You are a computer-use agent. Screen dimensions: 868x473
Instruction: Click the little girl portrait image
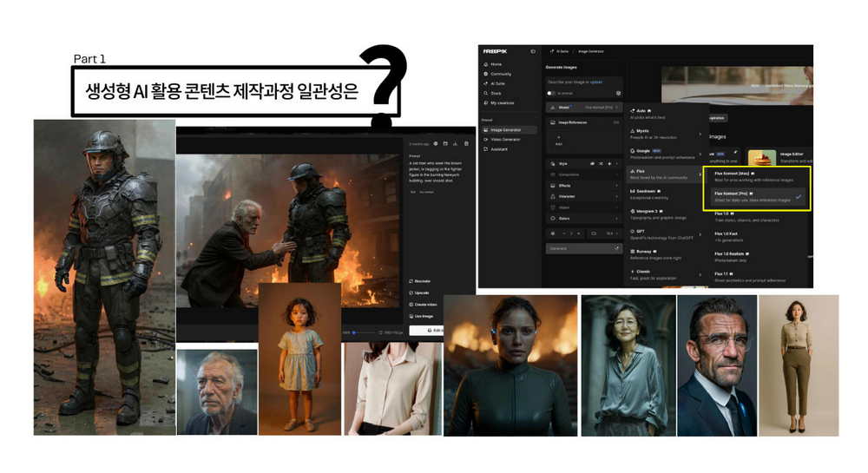click(x=299, y=358)
